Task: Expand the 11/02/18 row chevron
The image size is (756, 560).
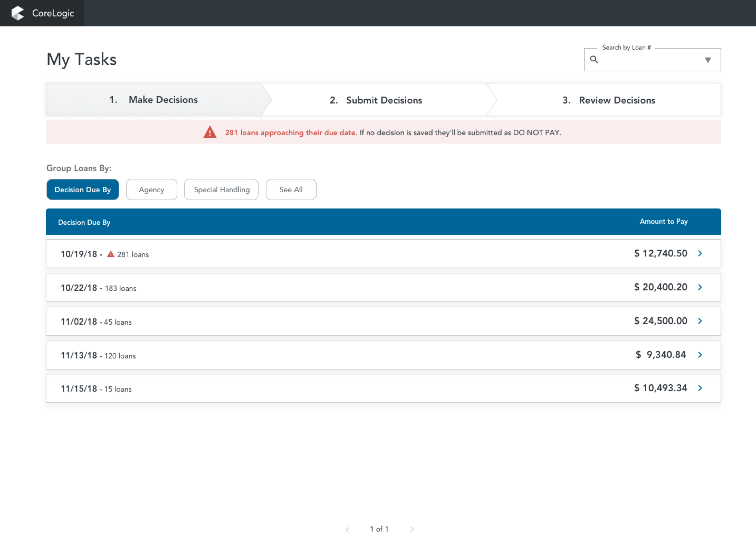Action: point(700,321)
